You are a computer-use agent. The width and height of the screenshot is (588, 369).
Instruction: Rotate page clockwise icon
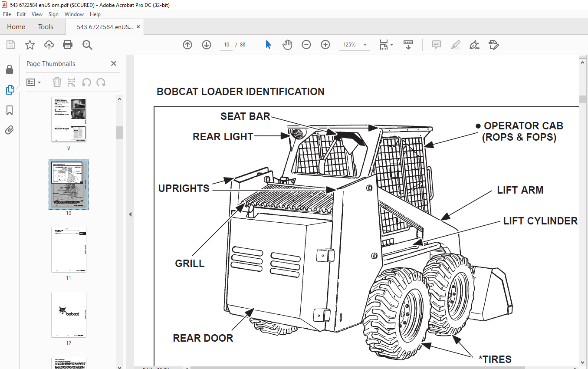coord(101,82)
